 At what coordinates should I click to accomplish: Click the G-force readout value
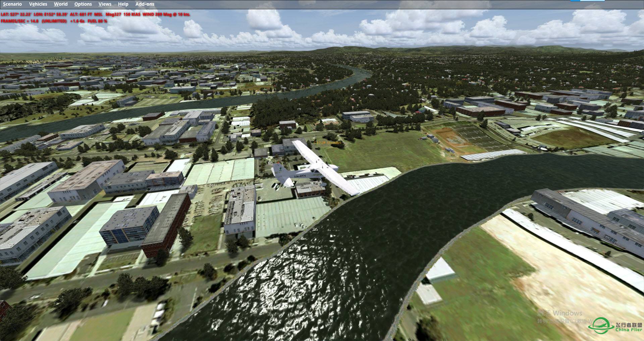pos(77,21)
